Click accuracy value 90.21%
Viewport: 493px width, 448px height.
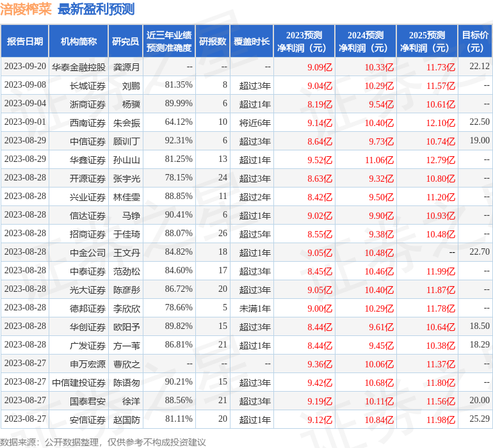tap(179, 381)
